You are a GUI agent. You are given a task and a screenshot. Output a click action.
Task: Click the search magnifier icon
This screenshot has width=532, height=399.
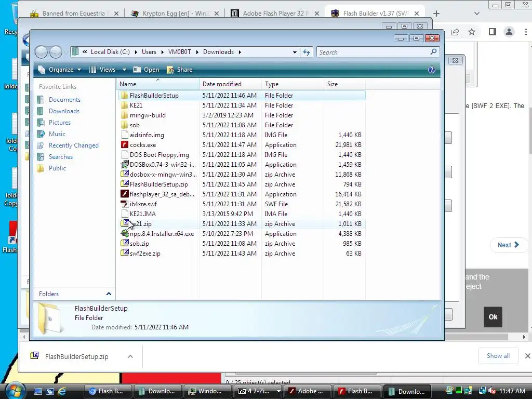coord(433,52)
